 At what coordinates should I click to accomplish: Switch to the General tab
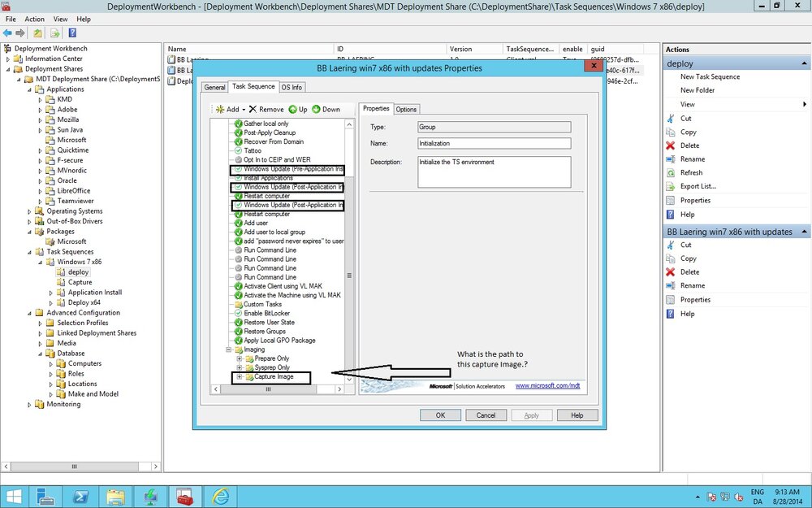coord(214,87)
